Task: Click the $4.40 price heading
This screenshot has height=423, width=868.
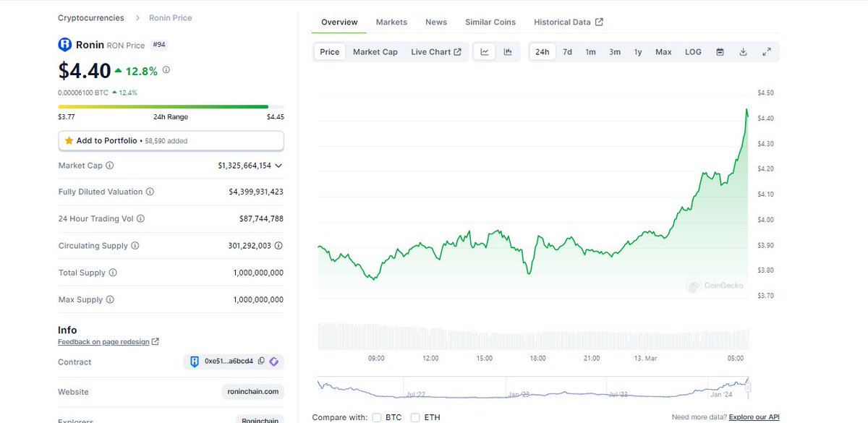Action: click(85, 70)
